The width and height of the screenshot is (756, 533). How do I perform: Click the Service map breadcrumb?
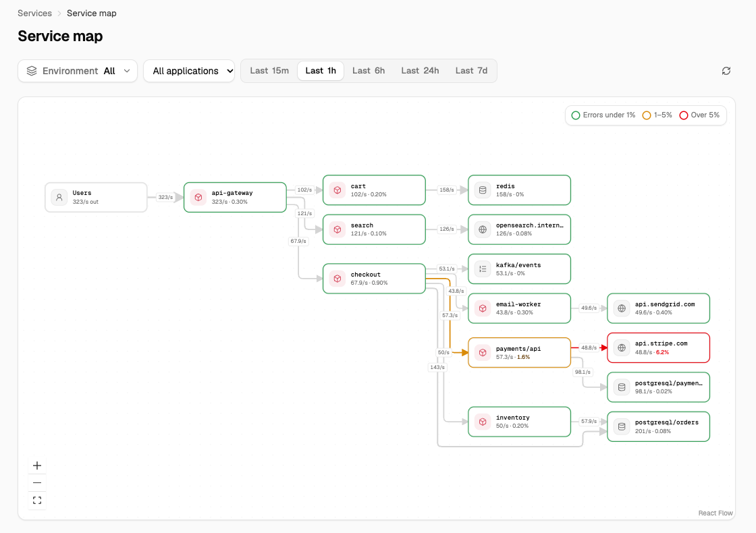[92, 13]
